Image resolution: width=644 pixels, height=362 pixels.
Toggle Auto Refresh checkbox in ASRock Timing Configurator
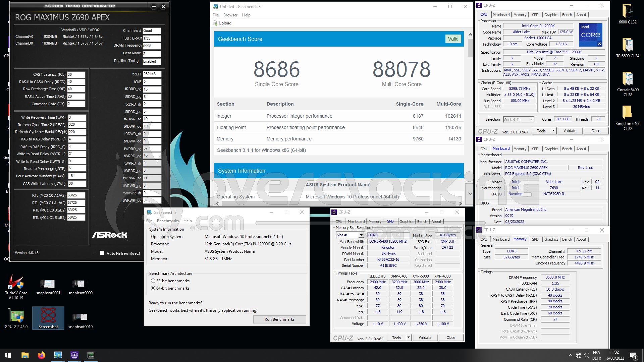click(102, 253)
